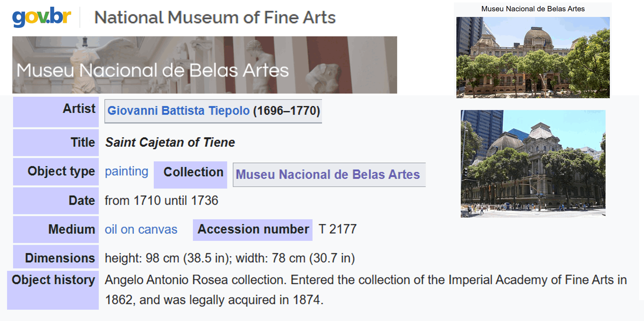Click the date text 'from 1710 until 1736'
The image size is (644, 321).
pyautogui.click(x=161, y=201)
